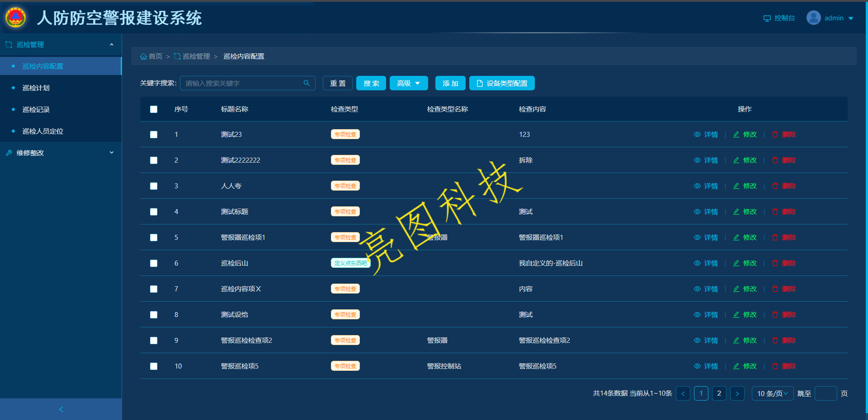This screenshot has height=420, width=868.
Task: Click the trash icon for 警报巡检项5 row
Action: (775, 366)
